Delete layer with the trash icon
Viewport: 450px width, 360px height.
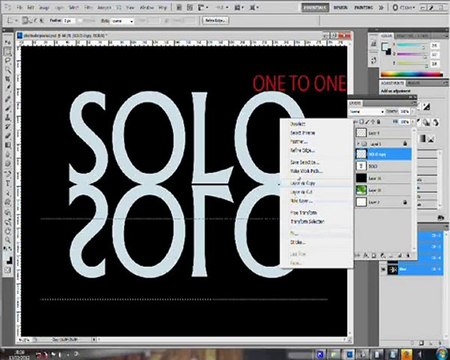point(409,256)
